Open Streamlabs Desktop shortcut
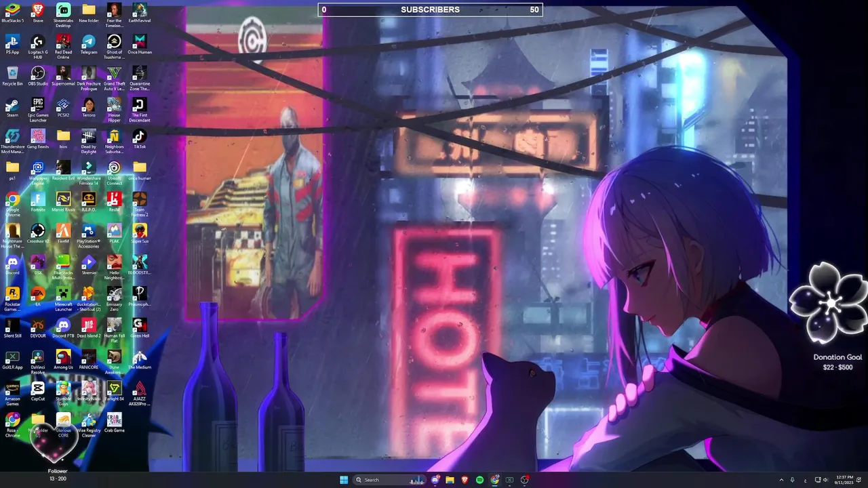868x488 pixels. point(63,9)
